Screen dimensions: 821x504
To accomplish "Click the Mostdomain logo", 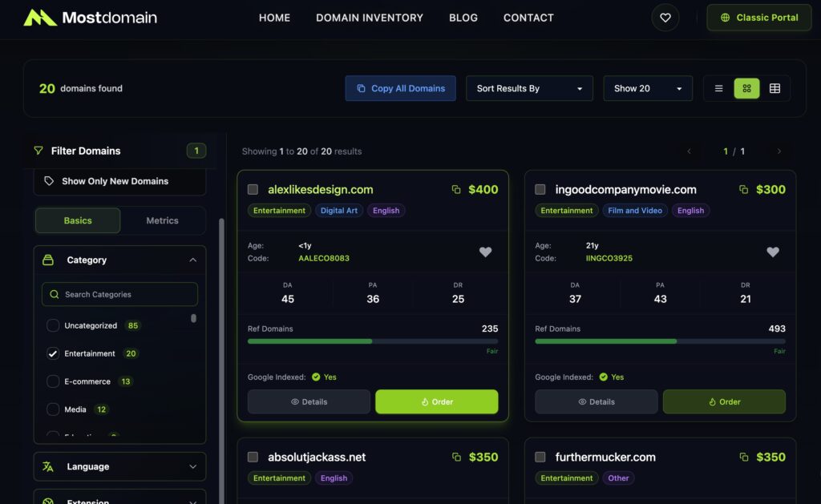I will click(x=90, y=18).
